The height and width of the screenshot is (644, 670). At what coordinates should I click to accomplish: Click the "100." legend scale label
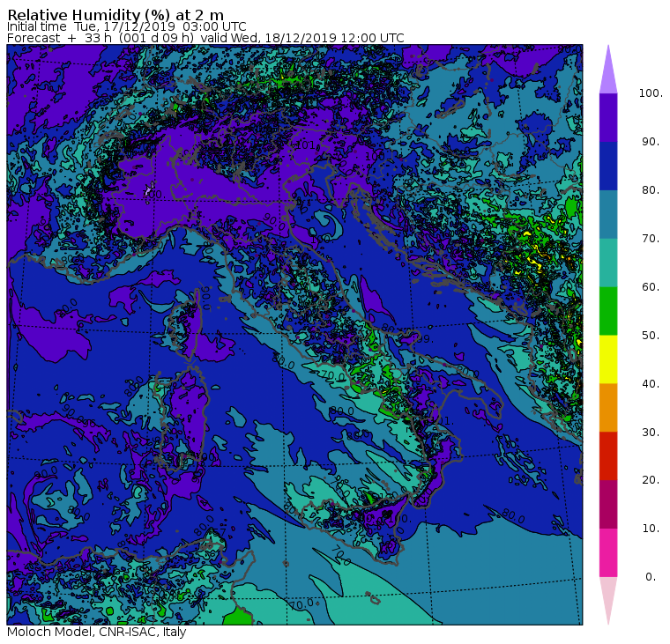[651, 93]
